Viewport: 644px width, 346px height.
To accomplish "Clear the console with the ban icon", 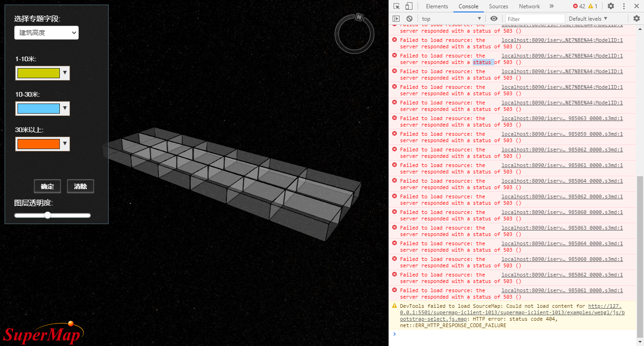I will (x=409, y=18).
